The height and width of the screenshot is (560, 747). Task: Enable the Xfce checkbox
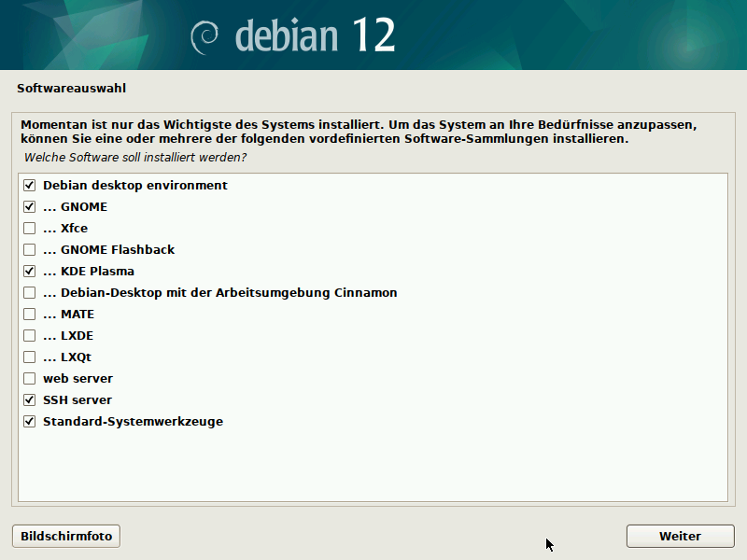pyautogui.click(x=30, y=229)
